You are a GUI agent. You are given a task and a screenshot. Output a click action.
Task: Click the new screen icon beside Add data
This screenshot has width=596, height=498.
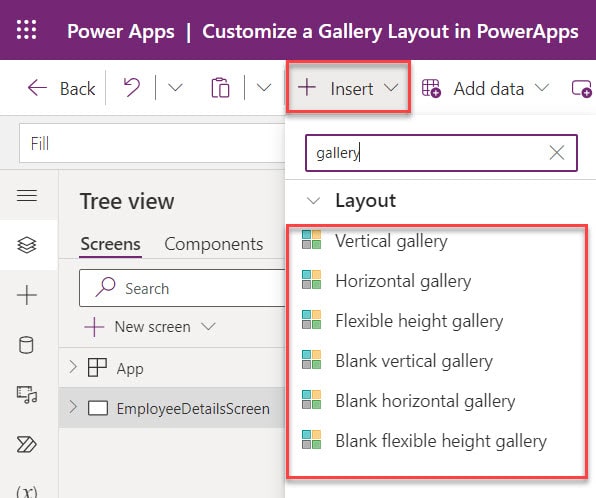[x=582, y=89]
